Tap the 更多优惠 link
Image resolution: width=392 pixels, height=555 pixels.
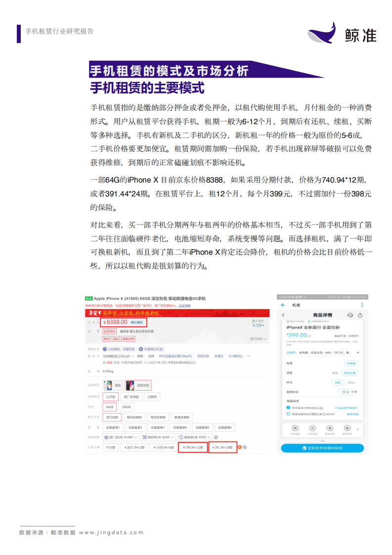352,414
